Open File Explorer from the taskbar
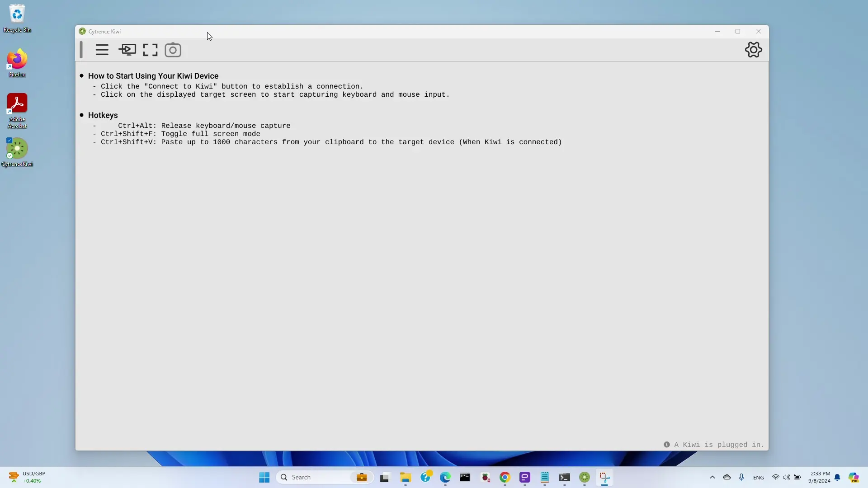 [x=405, y=477]
